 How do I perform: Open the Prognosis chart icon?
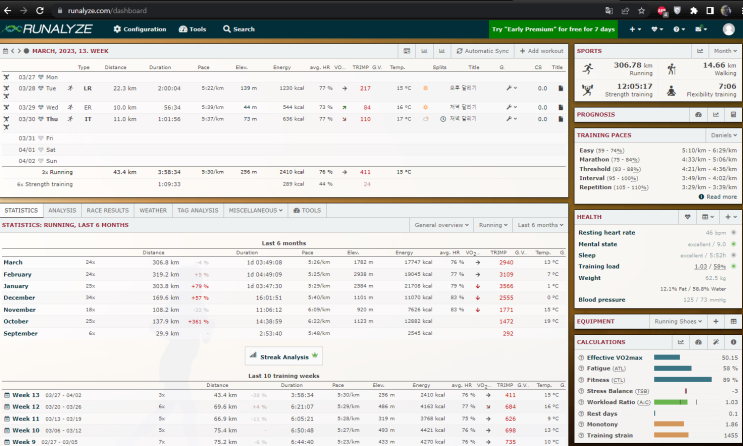point(716,115)
